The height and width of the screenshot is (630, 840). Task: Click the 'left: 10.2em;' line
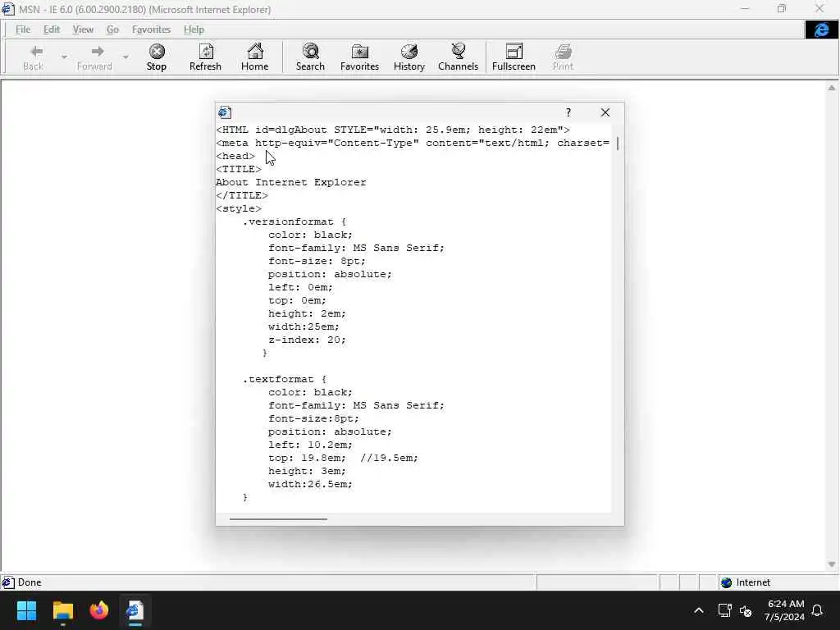[310, 445]
